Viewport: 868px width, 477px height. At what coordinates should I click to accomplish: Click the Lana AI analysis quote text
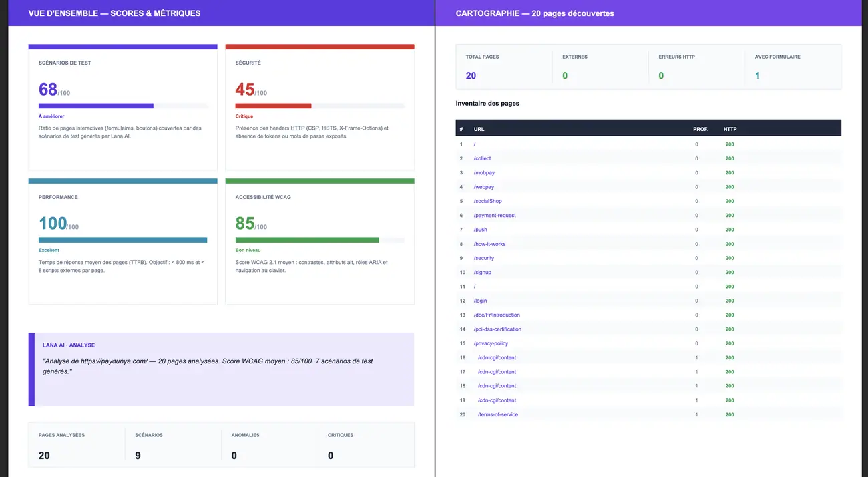point(208,366)
